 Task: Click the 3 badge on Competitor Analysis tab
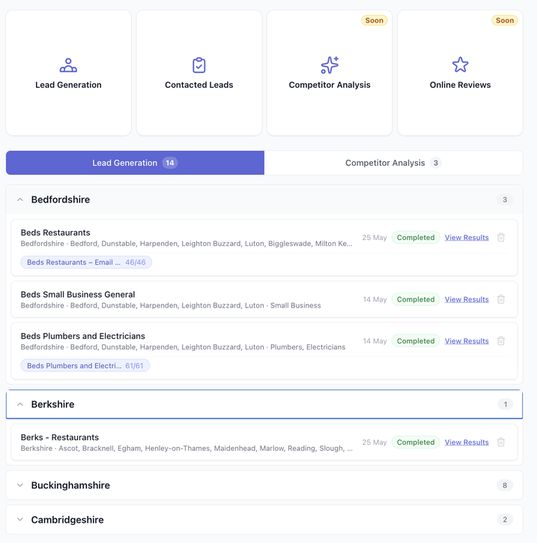coord(436,163)
